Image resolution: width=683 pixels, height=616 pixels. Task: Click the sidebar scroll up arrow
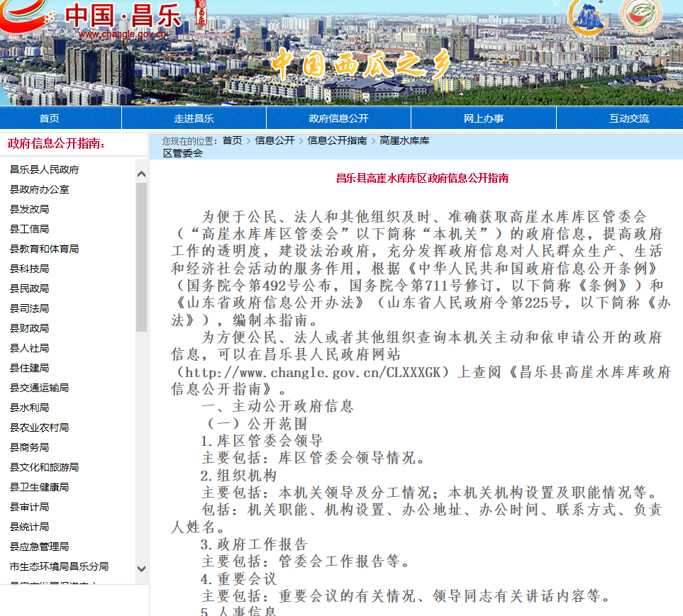[x=141, y=174]
